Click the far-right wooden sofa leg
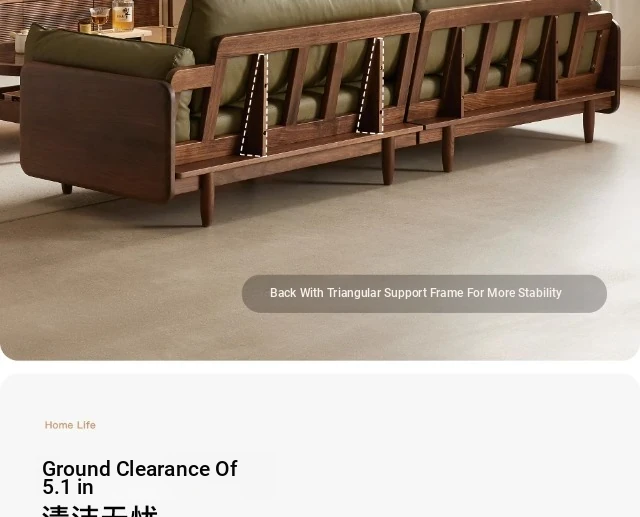 point(589,121)
